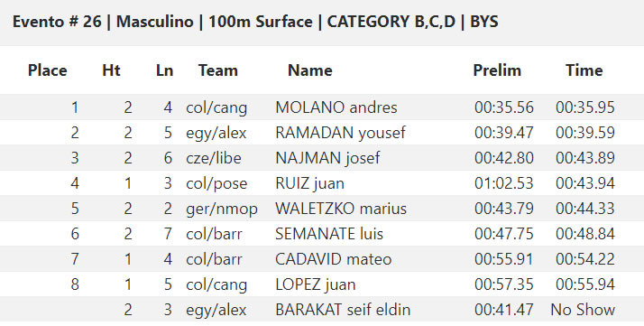Click SEMANATE luis final time 00:48.84
This screenshot has width=644, height=326.
pos(585,234)
